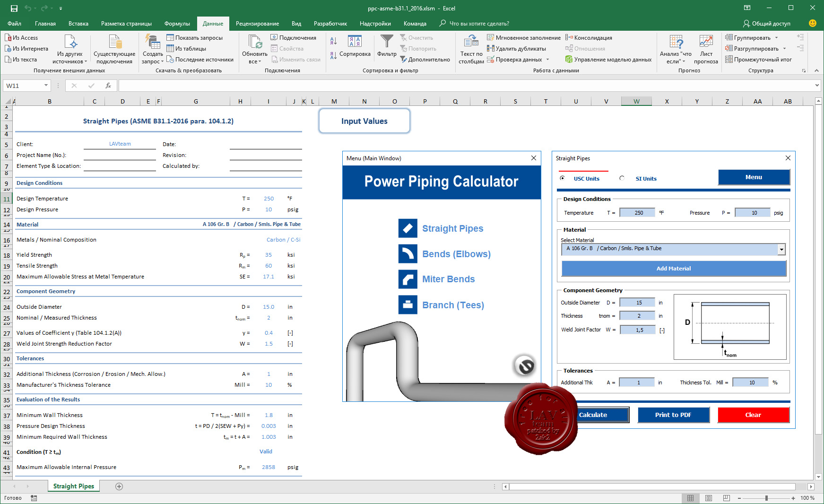Import data From Text (Из текста)
Viewport: 824px width, 504px height.
point(21,60)
